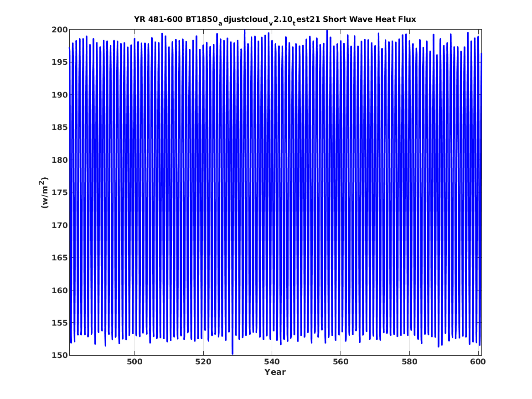Click y-axis tick label 165

(x=60, y=258)
